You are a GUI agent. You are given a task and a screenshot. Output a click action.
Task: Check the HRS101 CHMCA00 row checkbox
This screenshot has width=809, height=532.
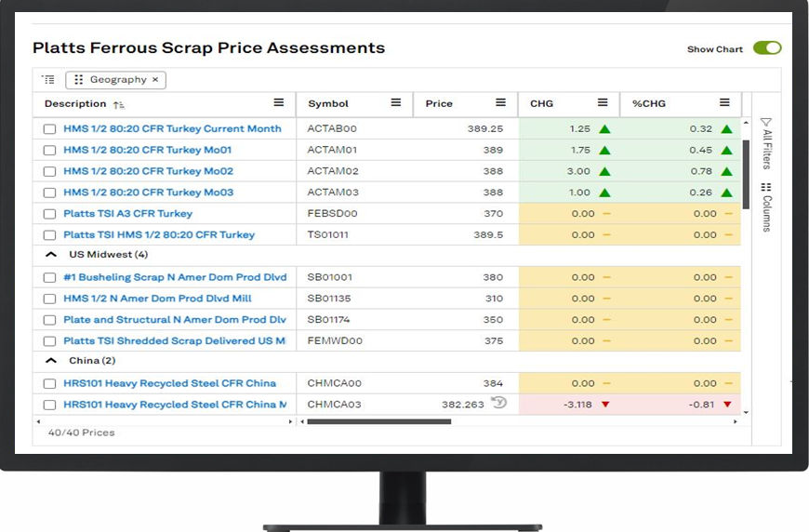point(49,383)
